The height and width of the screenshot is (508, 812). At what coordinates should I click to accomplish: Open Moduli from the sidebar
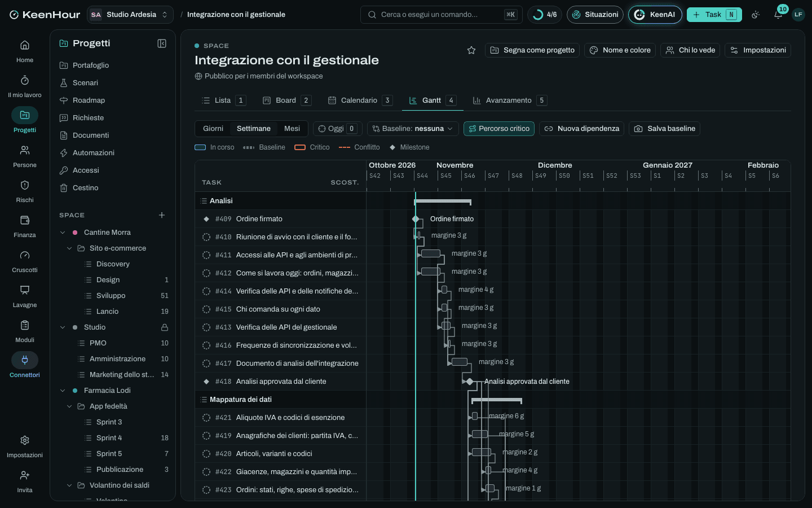click(x=25, y=331)
